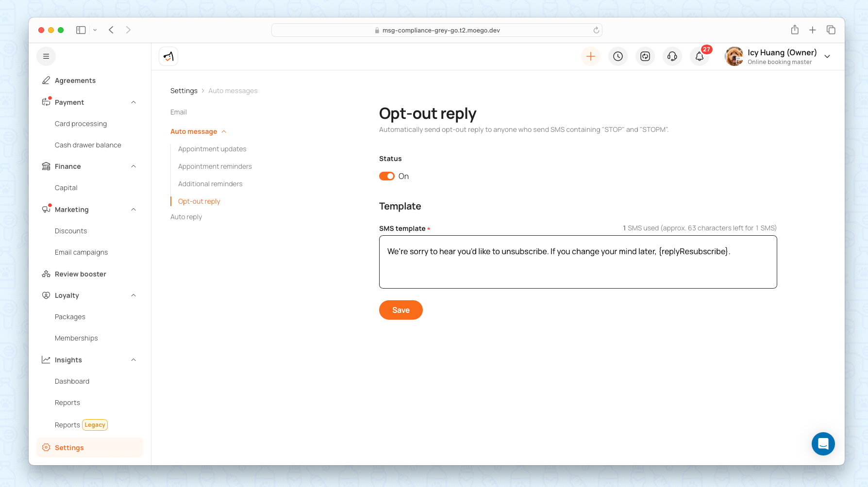
Task: Click the MoeGo logo icon
Action: coord(168,57)
